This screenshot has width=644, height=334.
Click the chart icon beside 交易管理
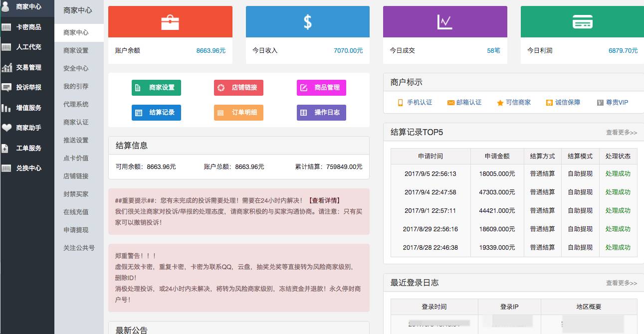click(6, 67)
